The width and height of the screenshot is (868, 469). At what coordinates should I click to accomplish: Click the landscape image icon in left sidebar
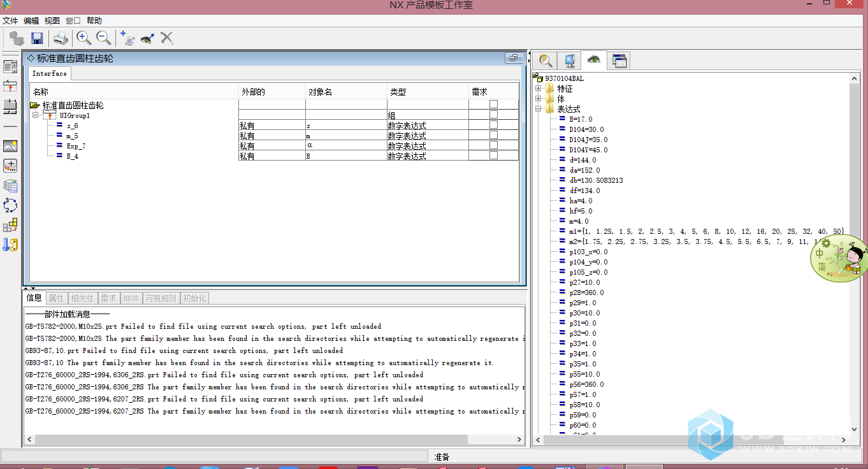pos(10,146)
